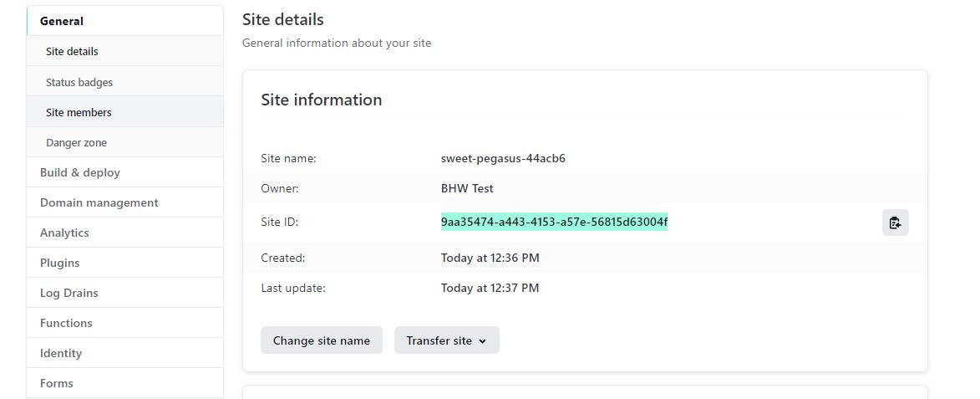The height and width of the screenshot is (399, 980).
Task: Click the Site information heading
Action: 322,100
